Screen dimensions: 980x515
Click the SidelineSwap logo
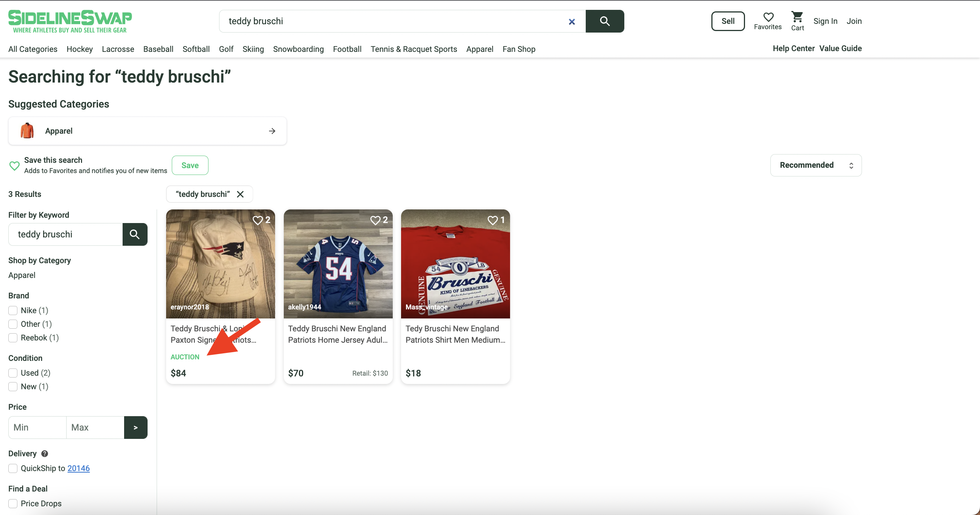tap(70, 21)
